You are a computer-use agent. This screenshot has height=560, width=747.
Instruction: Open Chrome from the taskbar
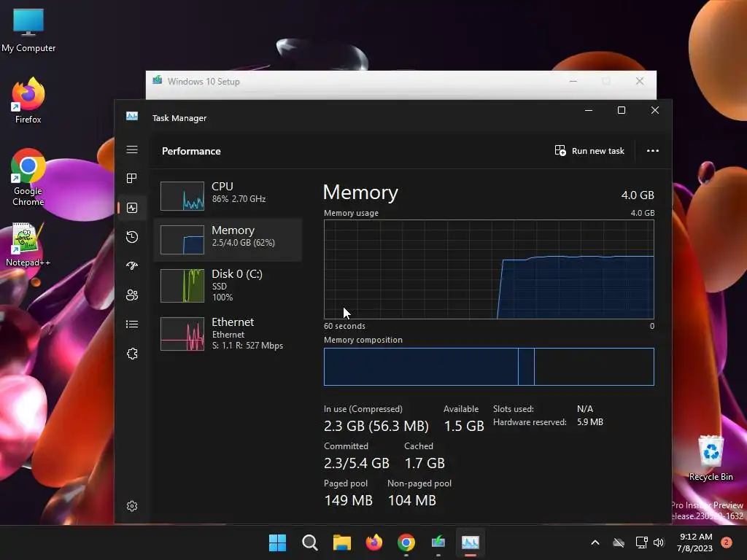coord(406,542)
